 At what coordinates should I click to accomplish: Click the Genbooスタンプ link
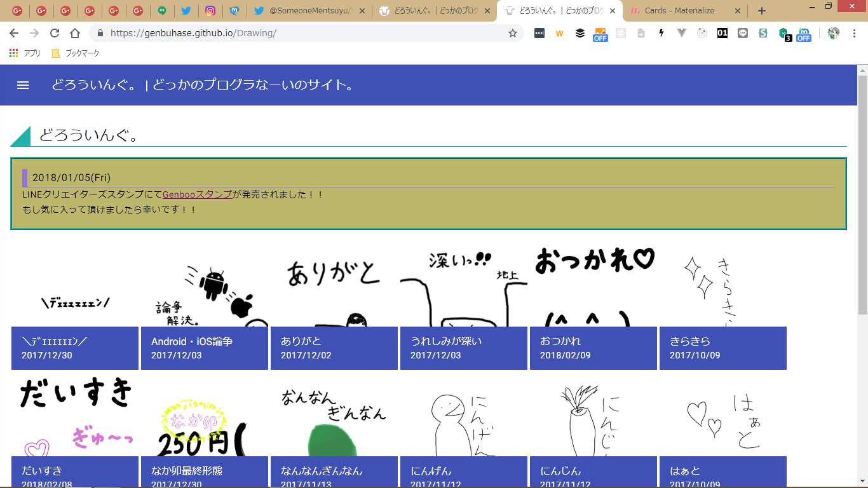point(197,194)
